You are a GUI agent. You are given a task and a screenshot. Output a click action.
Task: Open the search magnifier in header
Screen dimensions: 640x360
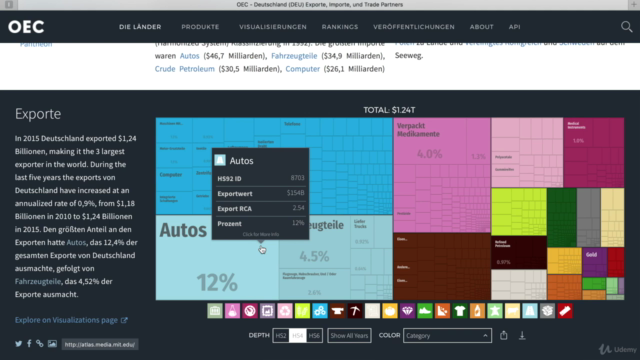[x=627, y=27]
